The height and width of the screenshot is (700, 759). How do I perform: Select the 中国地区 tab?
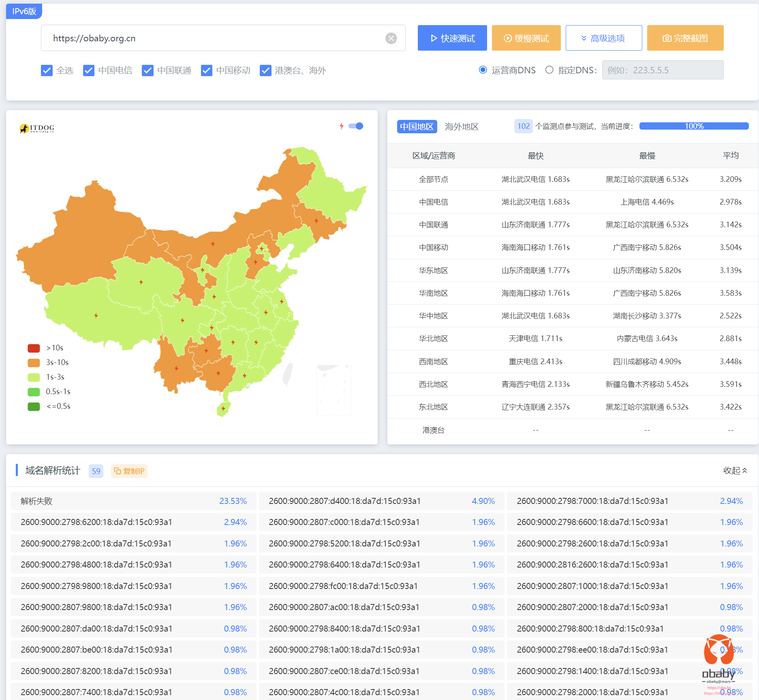click(x=417, y=126)
